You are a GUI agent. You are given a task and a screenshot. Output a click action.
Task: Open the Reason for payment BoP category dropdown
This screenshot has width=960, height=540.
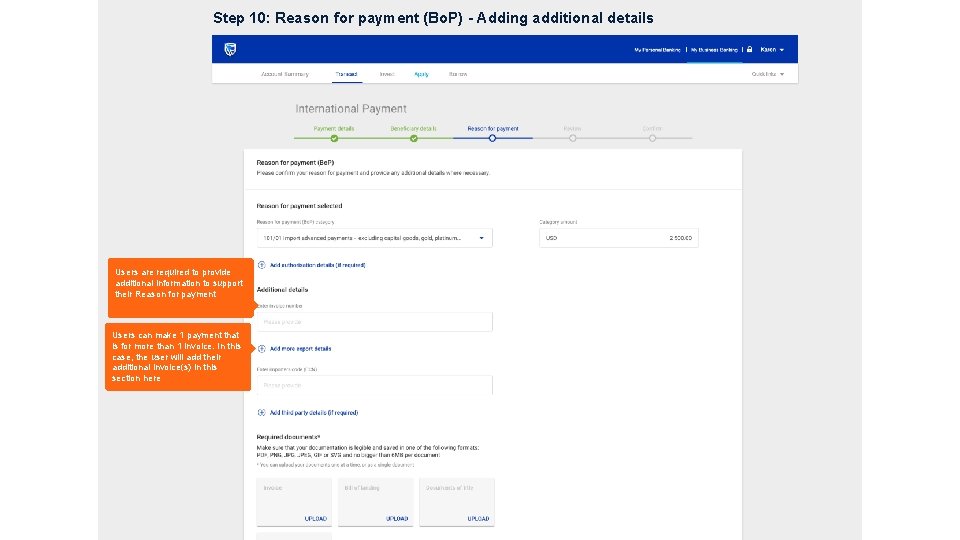374,238
